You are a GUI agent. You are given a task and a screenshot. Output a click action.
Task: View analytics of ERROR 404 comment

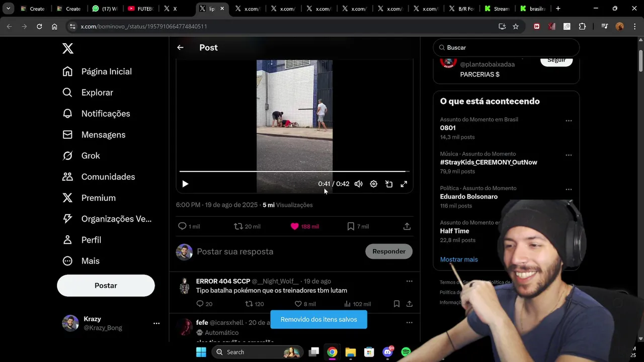tap(357, 304)
